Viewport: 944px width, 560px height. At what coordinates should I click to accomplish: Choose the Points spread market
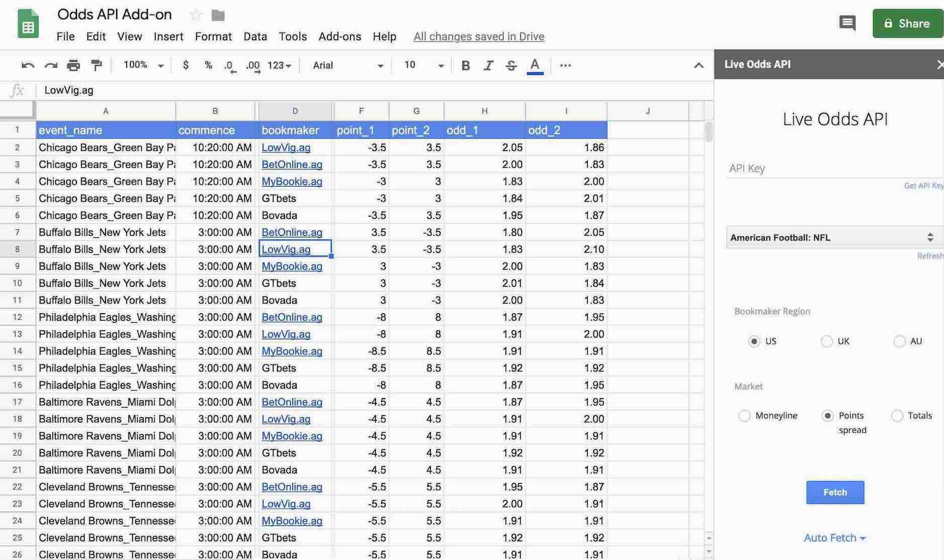tap(827, 416)
